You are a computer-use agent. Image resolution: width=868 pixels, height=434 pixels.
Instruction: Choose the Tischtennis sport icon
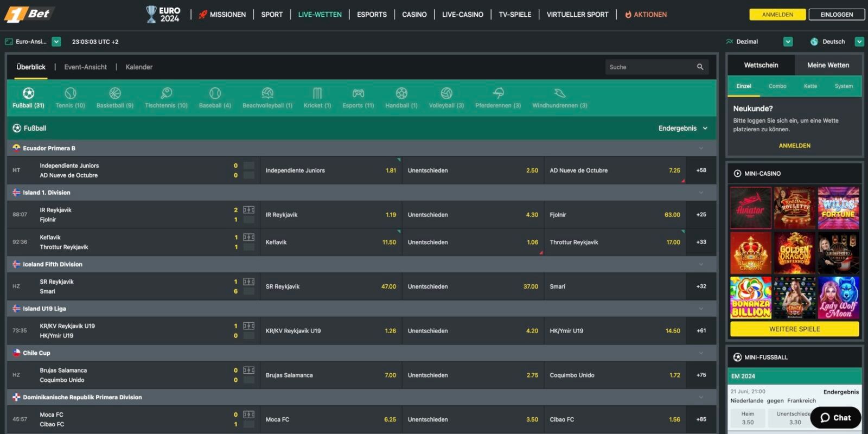click(166, 93)
